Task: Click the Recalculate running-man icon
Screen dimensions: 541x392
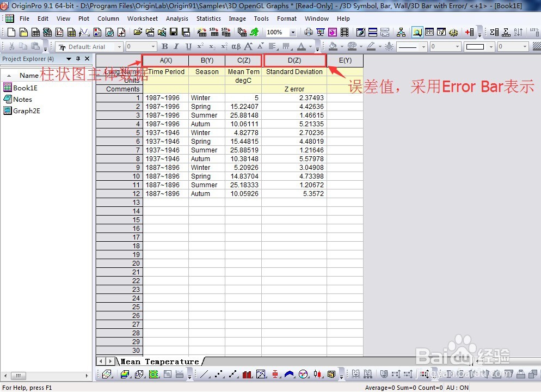Action: click(x=254, y=32)
